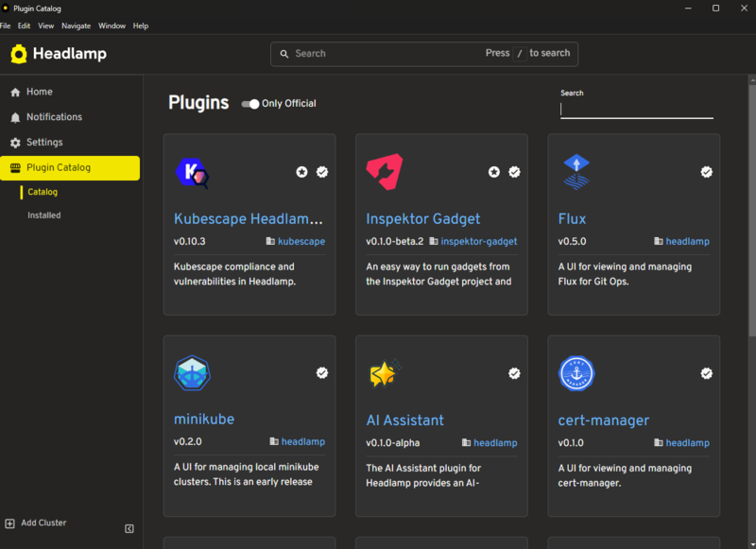Open the File menu
Screen dimensions: 756x549
(x=7, y=26)
